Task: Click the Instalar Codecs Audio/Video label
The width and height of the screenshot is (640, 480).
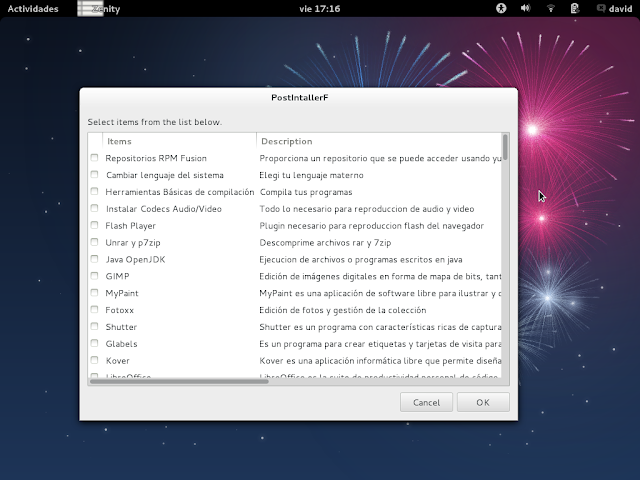Action: pyautogui.click(x=164, y=209)
